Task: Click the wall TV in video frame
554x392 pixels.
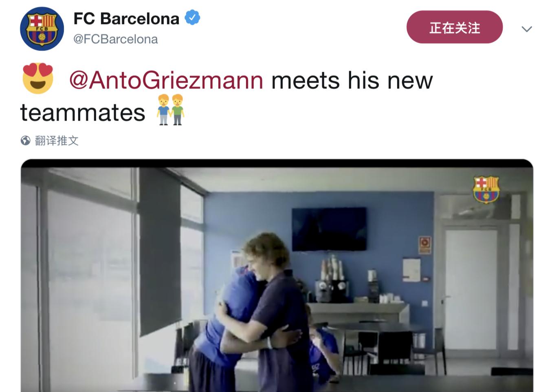Action: pyautogui.click(x=329, y=229)
